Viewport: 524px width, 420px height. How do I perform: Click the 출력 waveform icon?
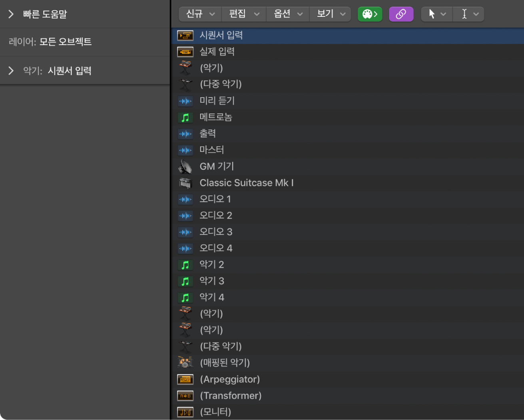click(185, 134)
